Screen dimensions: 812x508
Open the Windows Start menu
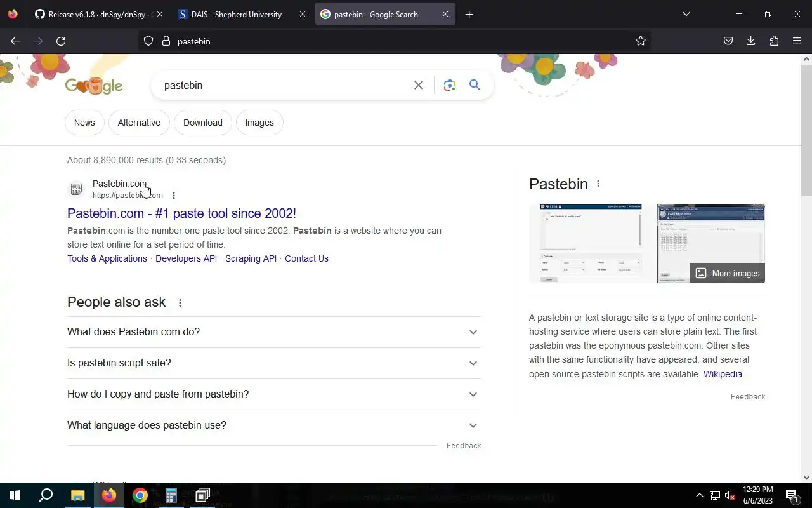click(15, 495)
